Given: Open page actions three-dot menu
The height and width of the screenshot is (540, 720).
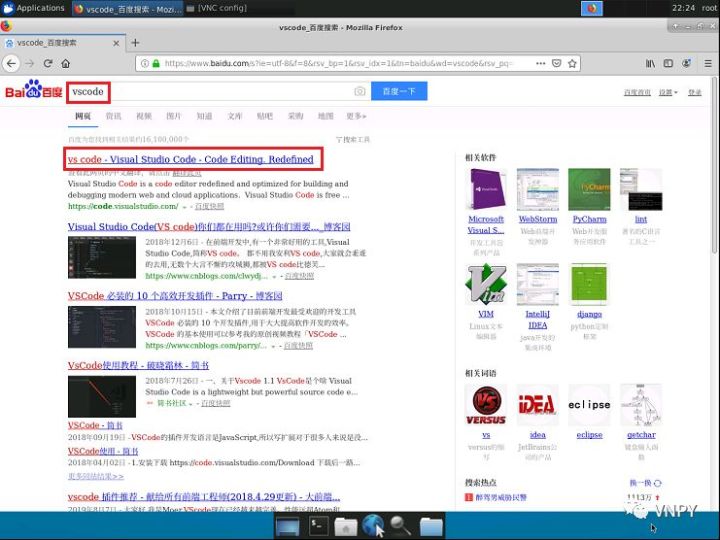Looking at the screenshot, I should tap(541, 63).
